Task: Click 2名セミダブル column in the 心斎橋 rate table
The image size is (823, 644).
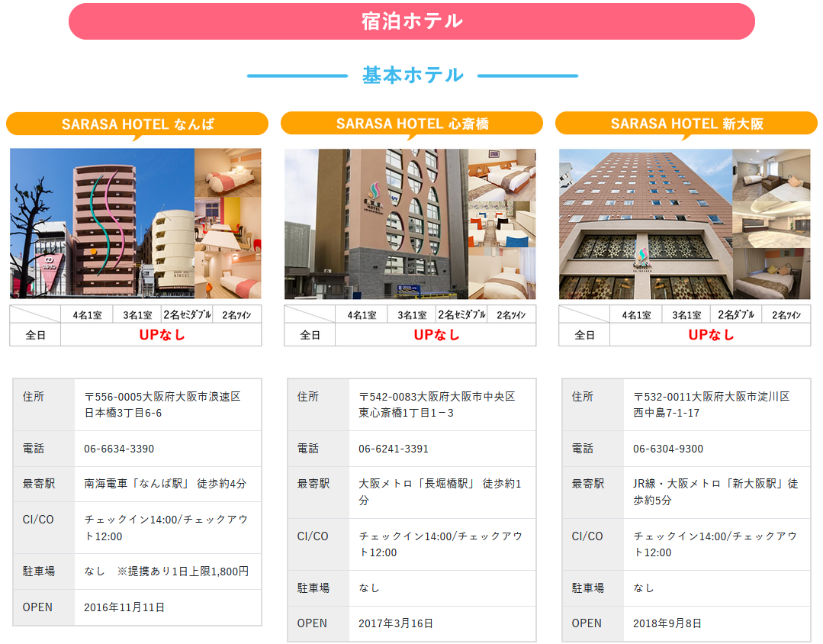Action: pyautogui.click(x=462, y=314)
